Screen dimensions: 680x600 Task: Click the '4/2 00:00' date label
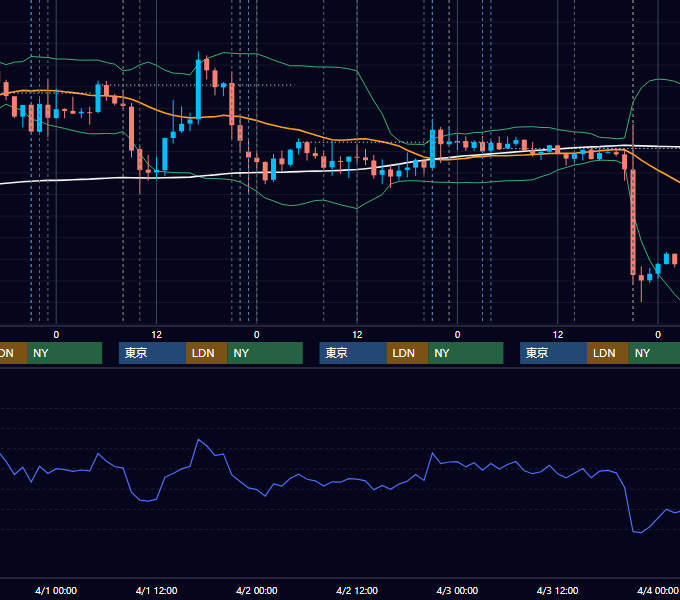pos(257,590)
